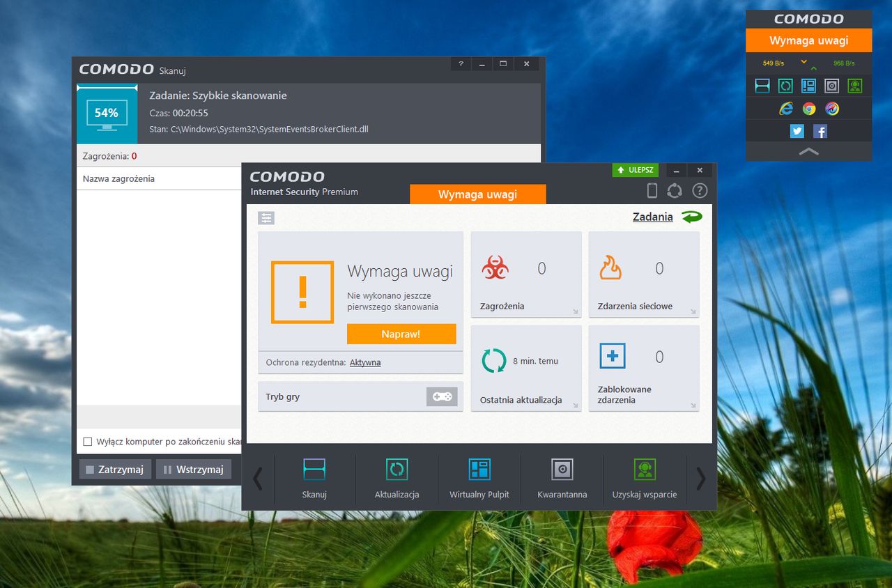Toggle Tryb gry game mode switch
The width and height of the screenshot is (892, 588).
(x=442, y=396)
